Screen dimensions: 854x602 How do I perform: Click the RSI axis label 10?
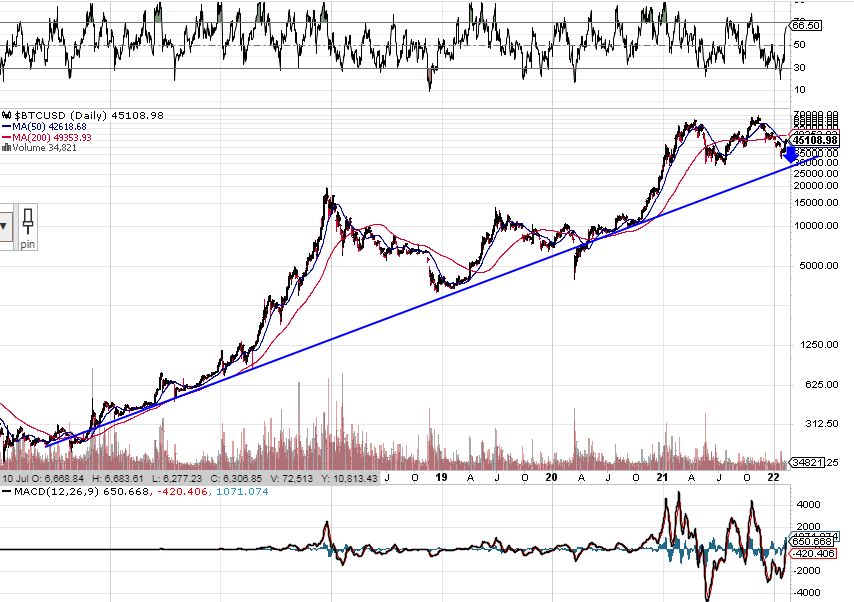[x=800, y=90]
